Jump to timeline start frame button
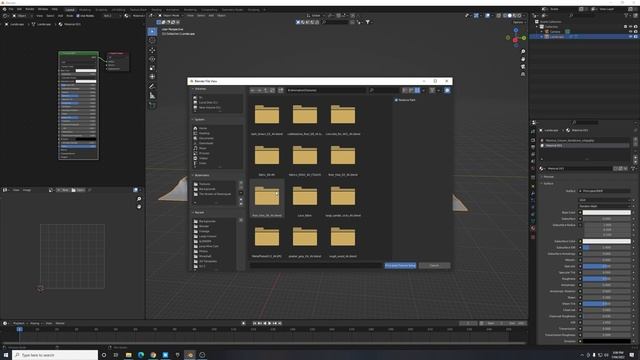640x360 pixels. click(x=254, y=323)
